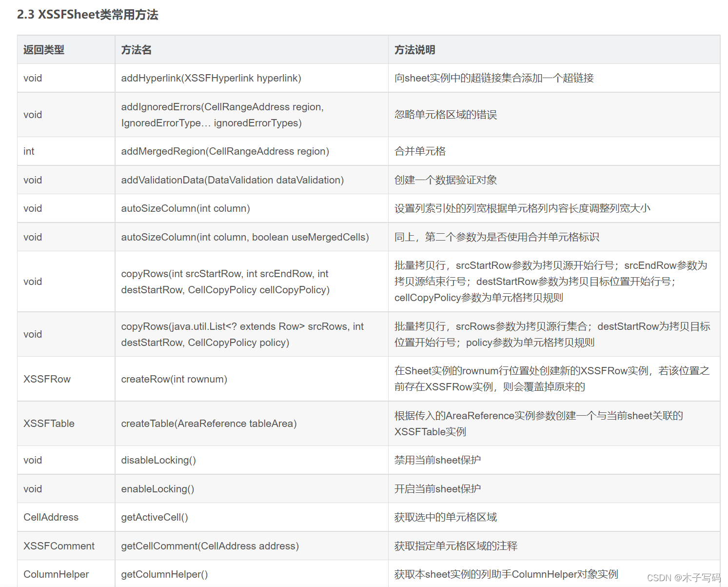Image resolution: width=728 pixels, height=587 pixels.
Task: Click 'void' in the addHyperlink row
Action: click(33, 78)
